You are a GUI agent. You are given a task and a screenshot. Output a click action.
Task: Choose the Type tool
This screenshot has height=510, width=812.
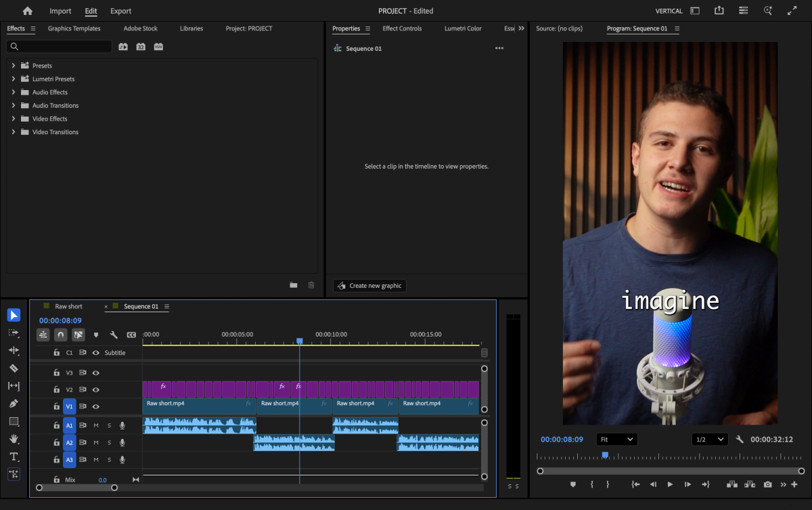[14, 456]
